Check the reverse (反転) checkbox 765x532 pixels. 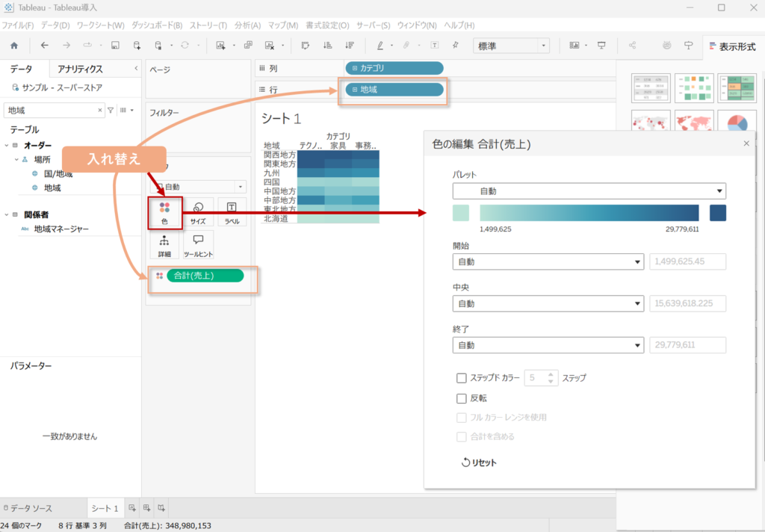click(462, 398)
